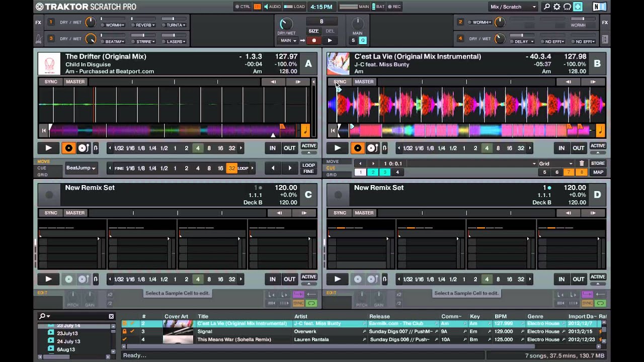
Task: Toggle the Quantize Q button in master panel
Action: click(362, 41)
